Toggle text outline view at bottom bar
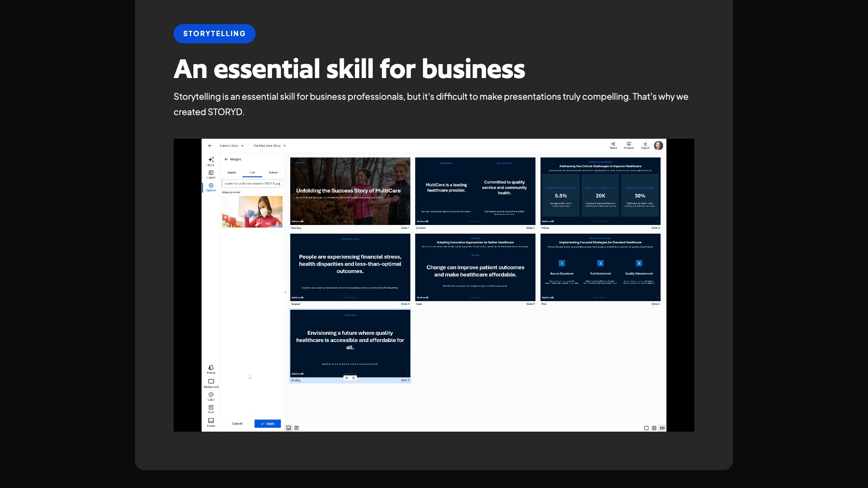 (297, 428)
